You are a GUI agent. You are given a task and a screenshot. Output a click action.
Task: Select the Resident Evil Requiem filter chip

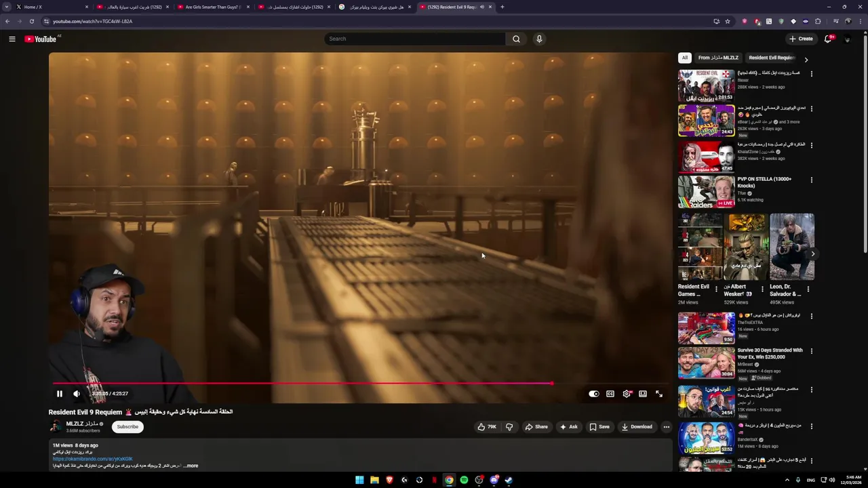point(771,58)
